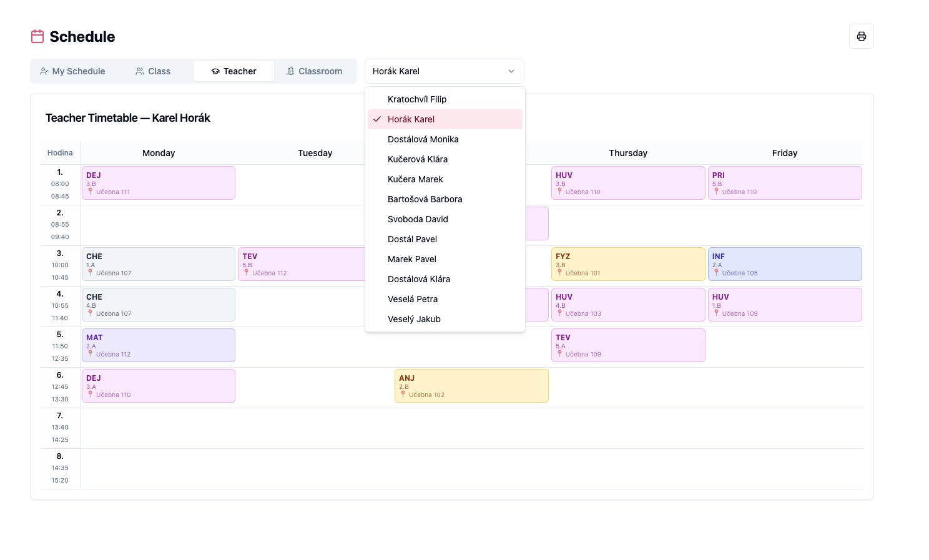Open Monday CHE 1.A lesson card
The image size is (929, 560).
(159, 264)
